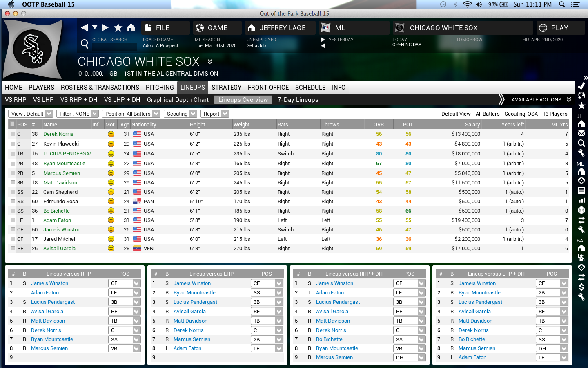Check the box for Lucius Pendergast row

[13, 154]
